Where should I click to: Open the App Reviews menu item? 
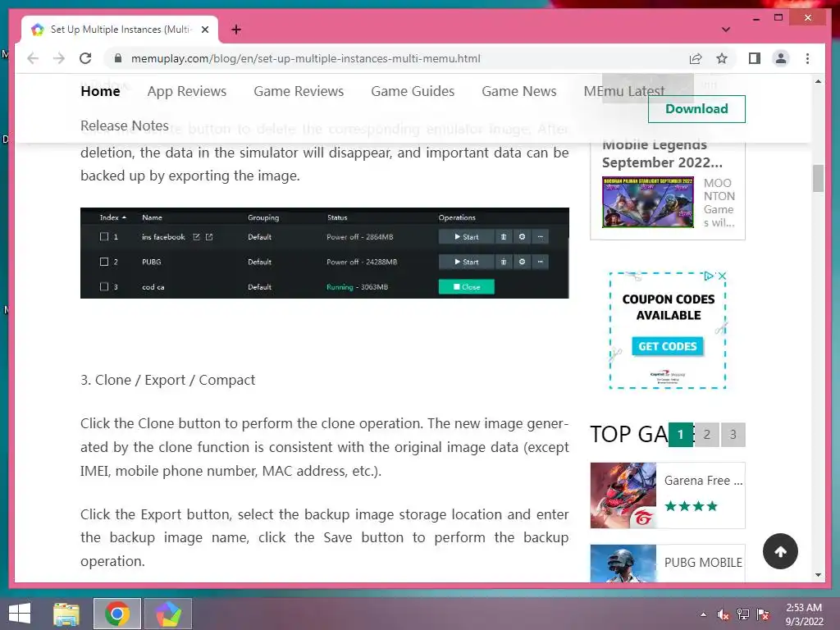[187, 91]
